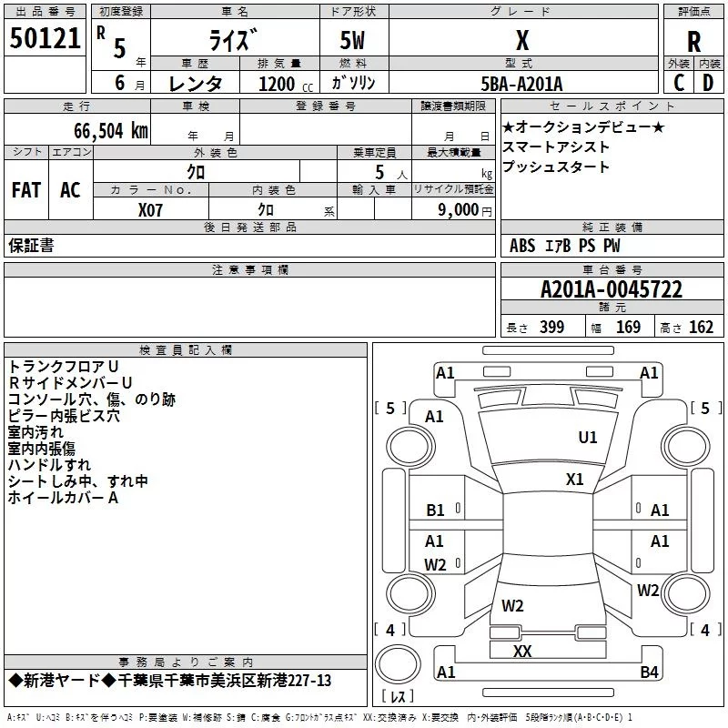The height and width of the screenshot is (728, 728).
Task: Select the interior color value クロ 系
Action: click(297, 210)
